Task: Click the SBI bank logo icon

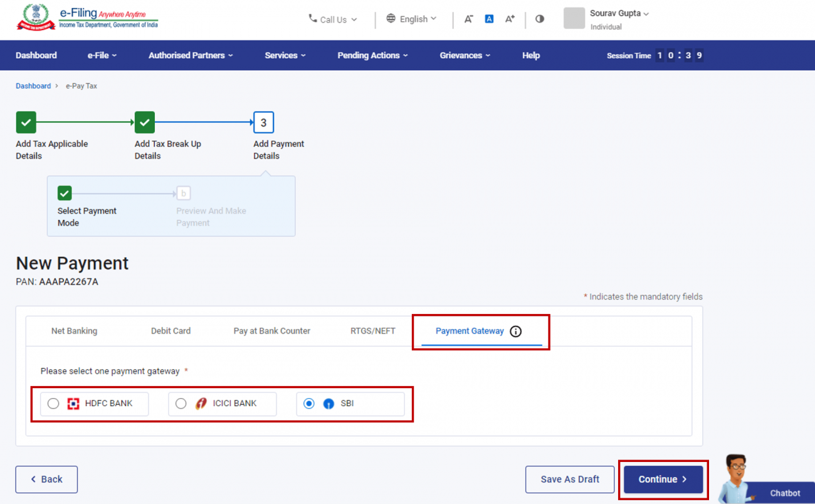Action: pyautogui.click(x=329, y=403)
